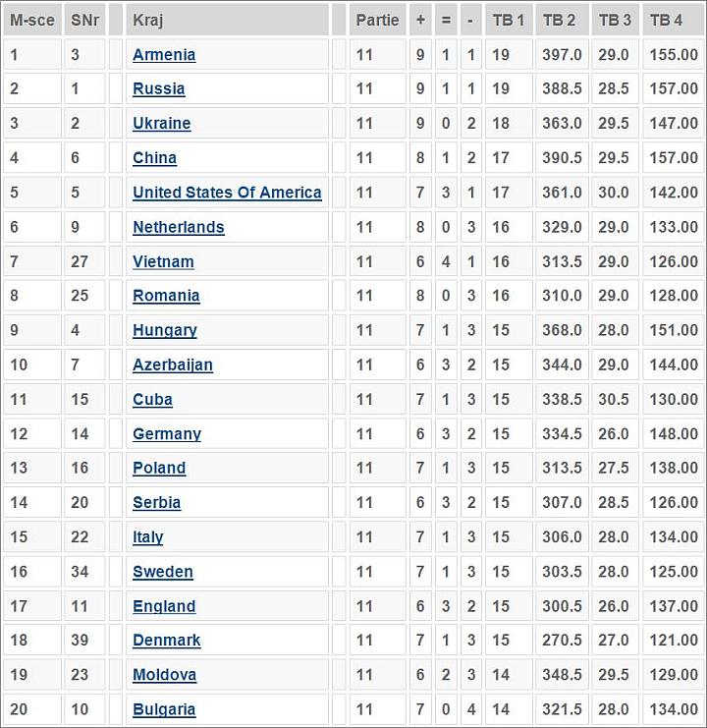
Task: Open the Cuba team link
Action: pos(152,399)
